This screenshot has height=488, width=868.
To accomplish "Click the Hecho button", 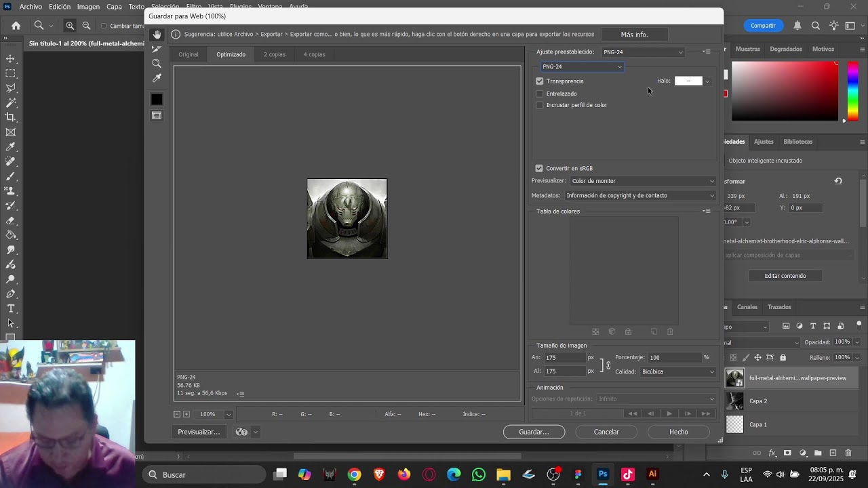I will pos(678,432).
